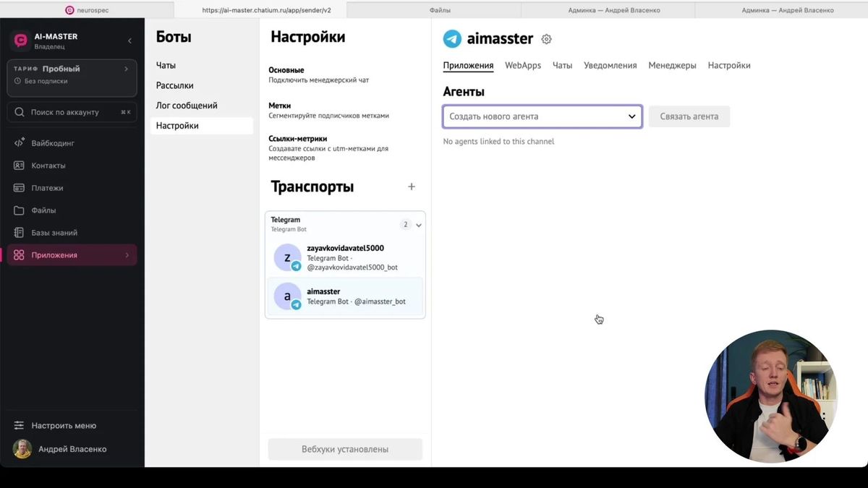Viewport: 868px width, 488px height.
Task: Expand the Пробный tariff card
Action: tap(72, 77)
